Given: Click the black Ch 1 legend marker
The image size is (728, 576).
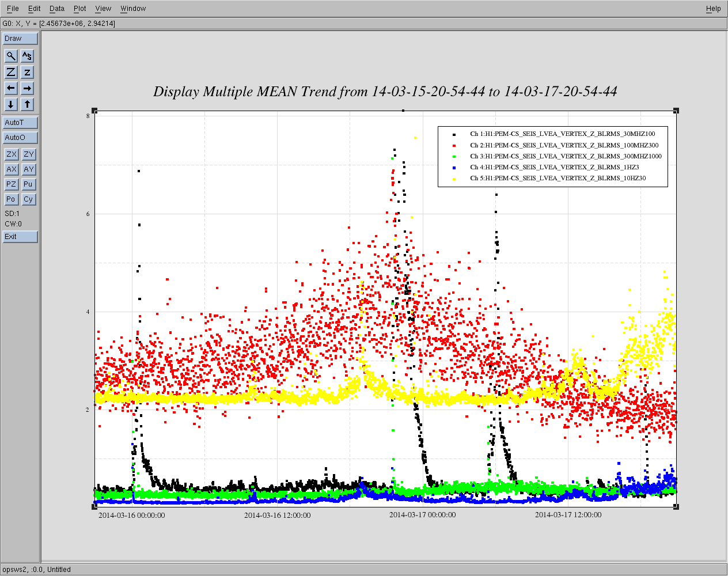Looking at the screenshot, I should (x=454, y=134).
